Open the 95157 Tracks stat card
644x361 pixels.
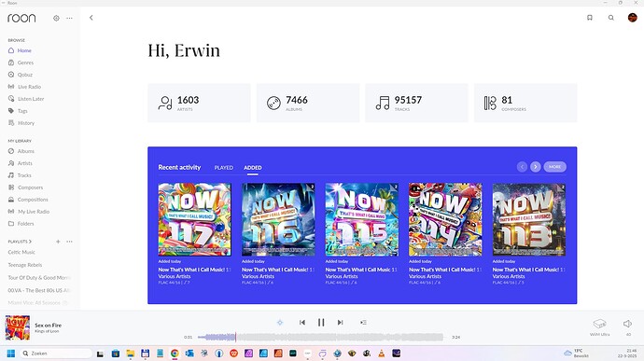(416, 103)
